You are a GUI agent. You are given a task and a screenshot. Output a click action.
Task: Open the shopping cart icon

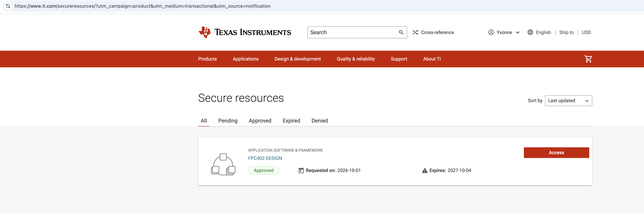pyautogui.click(x=588, y=59)
